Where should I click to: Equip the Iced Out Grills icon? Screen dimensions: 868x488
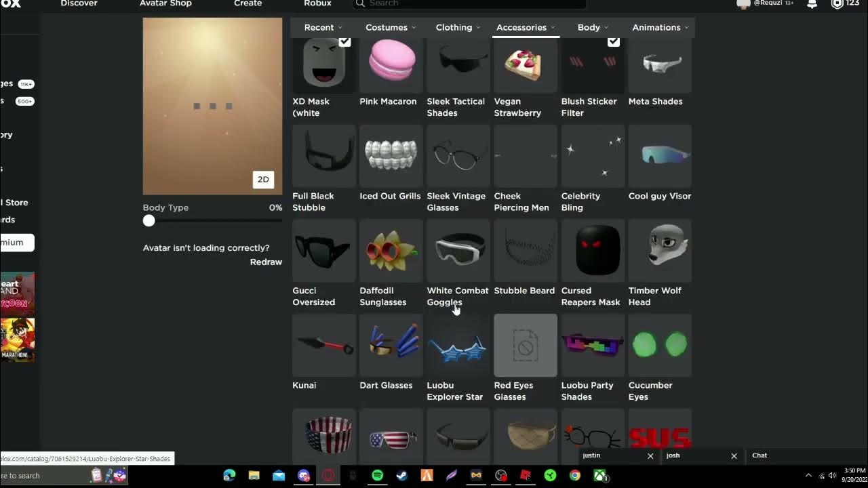click(391, 156)
